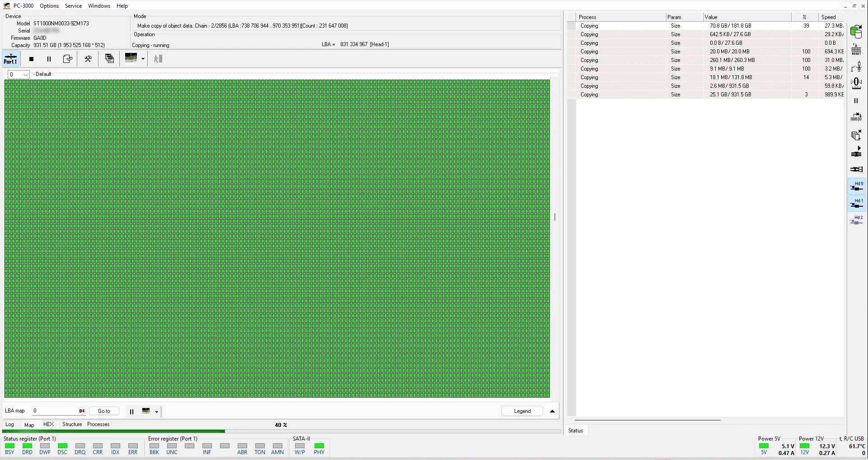The height and width of the screenshot is (460, 868).
Task: Click the zero ruler calibration icon
Action: (856, 83)
